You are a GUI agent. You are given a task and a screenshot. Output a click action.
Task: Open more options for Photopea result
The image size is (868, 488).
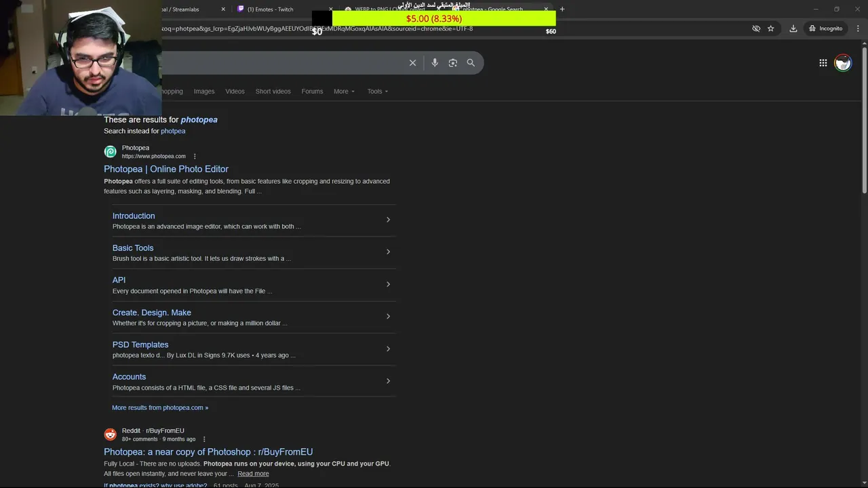click(x=195, y=157)
